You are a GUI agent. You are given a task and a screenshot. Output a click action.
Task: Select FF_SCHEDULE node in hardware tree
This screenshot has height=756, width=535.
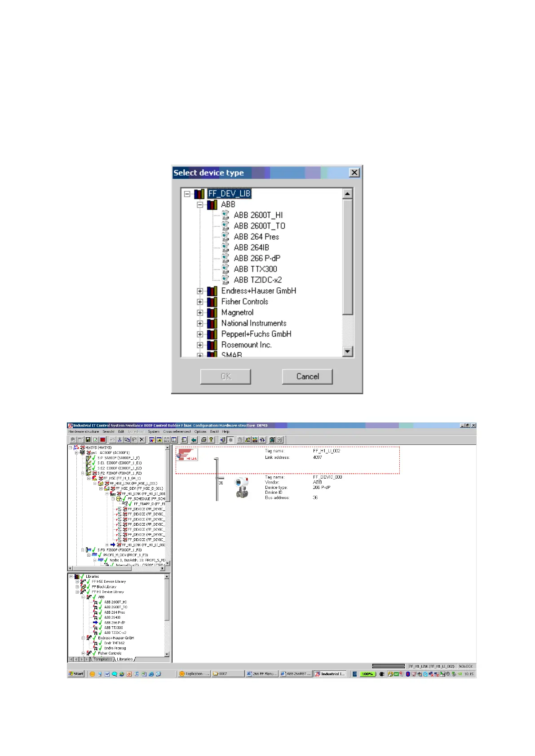pos(146,499)
